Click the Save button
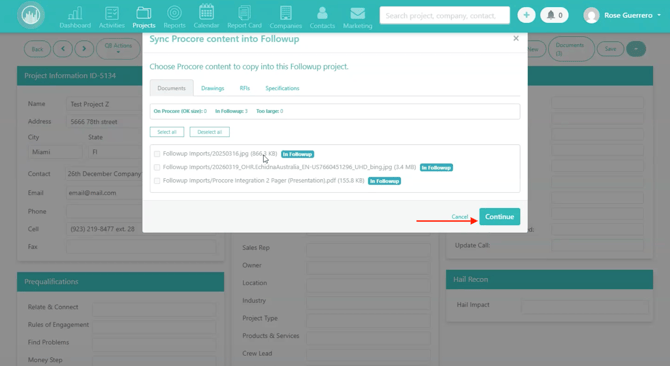This screenshot has height=366, width=670. [x=610, y=49]
